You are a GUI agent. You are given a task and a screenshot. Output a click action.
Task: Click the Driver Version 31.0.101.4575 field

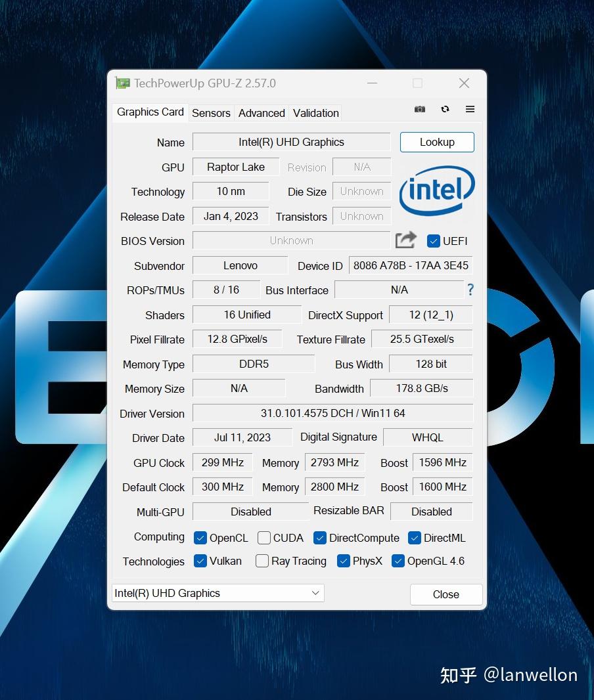pyautogui.click(x=332, y=413)
